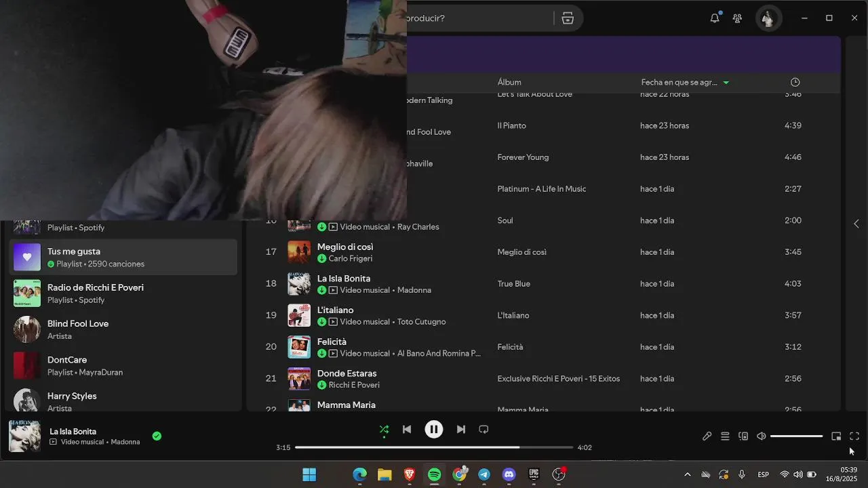Open the lyrics microphone view
This screenshot has height=488, width=868.
click(707, 436)
